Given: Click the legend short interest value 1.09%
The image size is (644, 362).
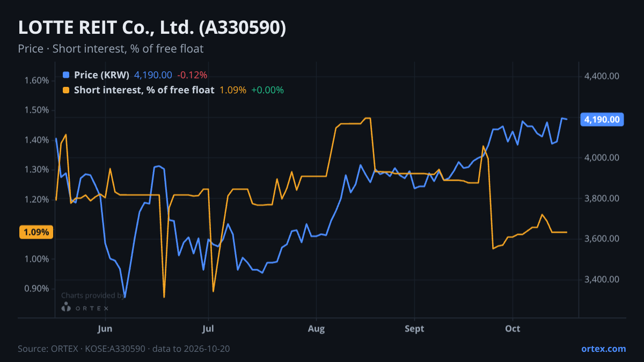Looking at the screenshot, I should [233, 90].
